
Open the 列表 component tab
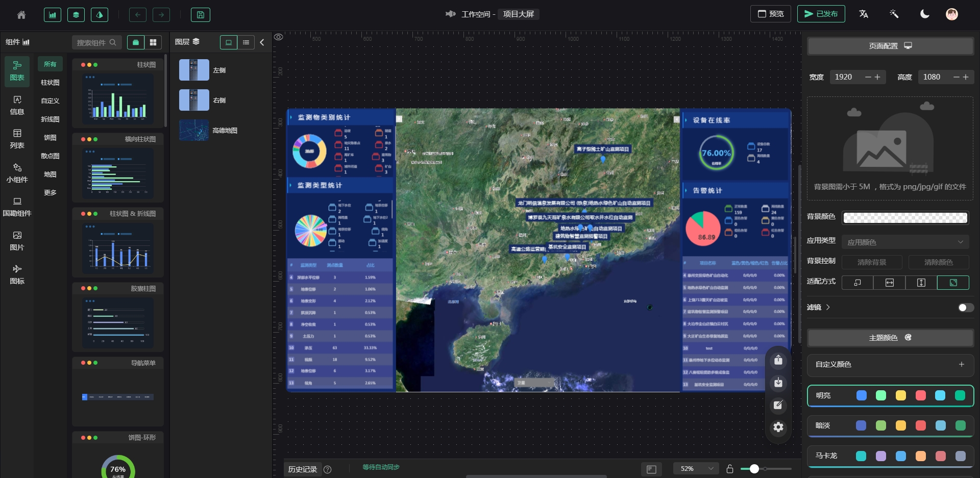pyautogui.click(x=17, y=139)
